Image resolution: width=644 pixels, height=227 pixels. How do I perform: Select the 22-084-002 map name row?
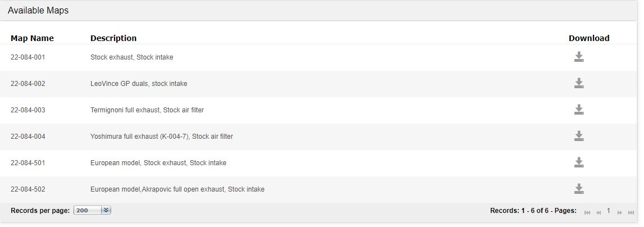(x=28, y=84)
